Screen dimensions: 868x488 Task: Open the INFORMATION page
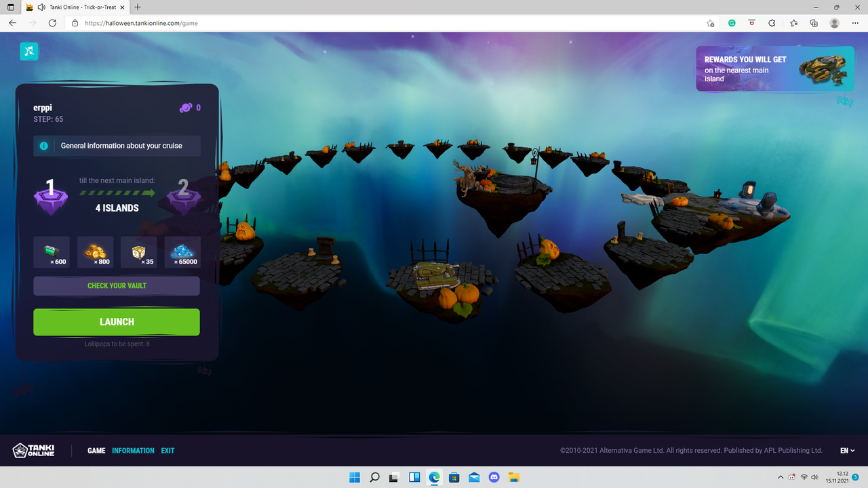(133, 451)
